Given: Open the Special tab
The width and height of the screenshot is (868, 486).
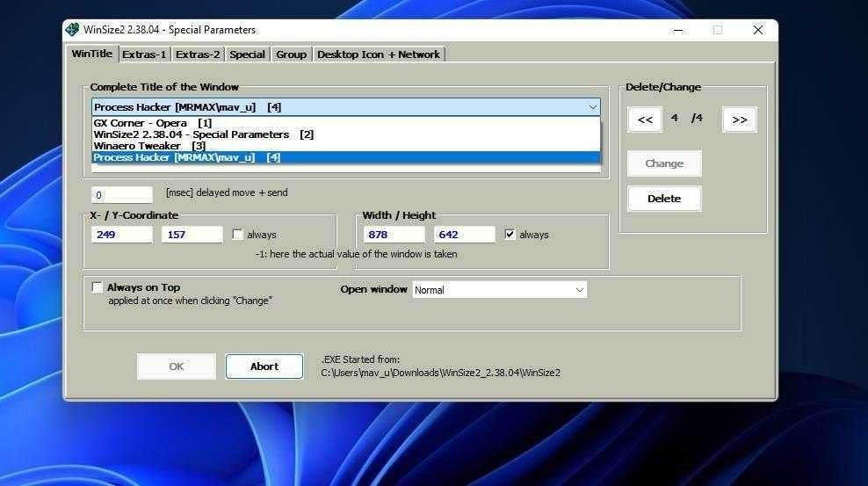Looking at the screenshot, I should tap(247, 54).
